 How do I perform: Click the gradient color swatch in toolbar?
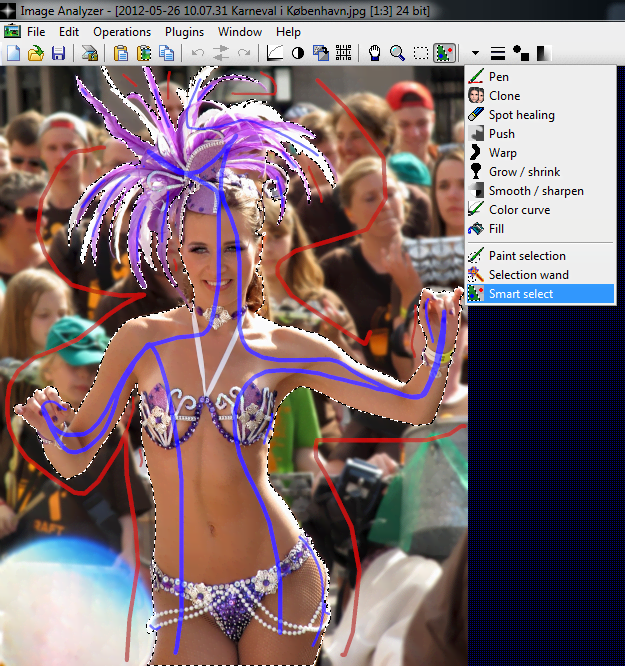point(544,53)
